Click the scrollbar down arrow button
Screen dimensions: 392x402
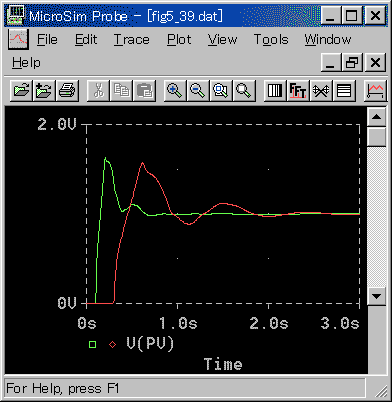pyautogui.click(x=377, y=296)
